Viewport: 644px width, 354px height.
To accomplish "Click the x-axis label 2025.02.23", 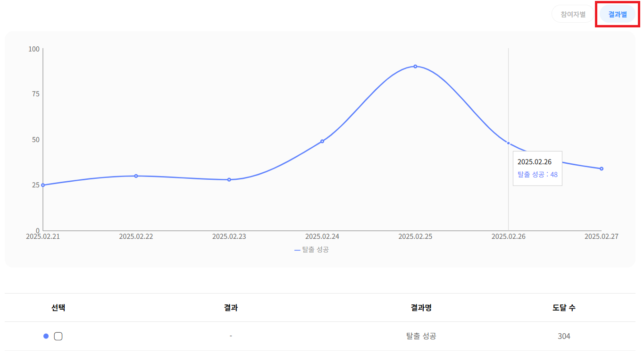I will point(229,236).
